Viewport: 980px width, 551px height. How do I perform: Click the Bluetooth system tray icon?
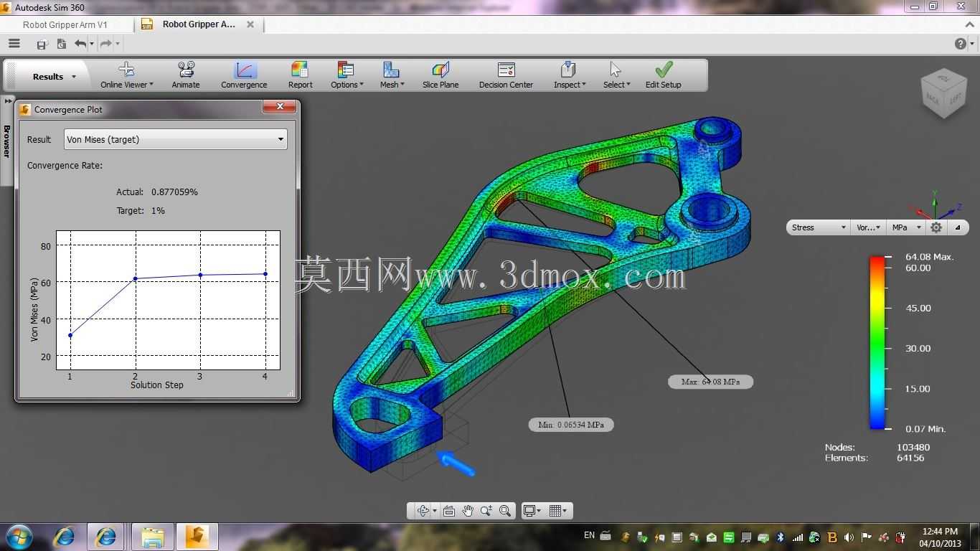click(781, 537)
